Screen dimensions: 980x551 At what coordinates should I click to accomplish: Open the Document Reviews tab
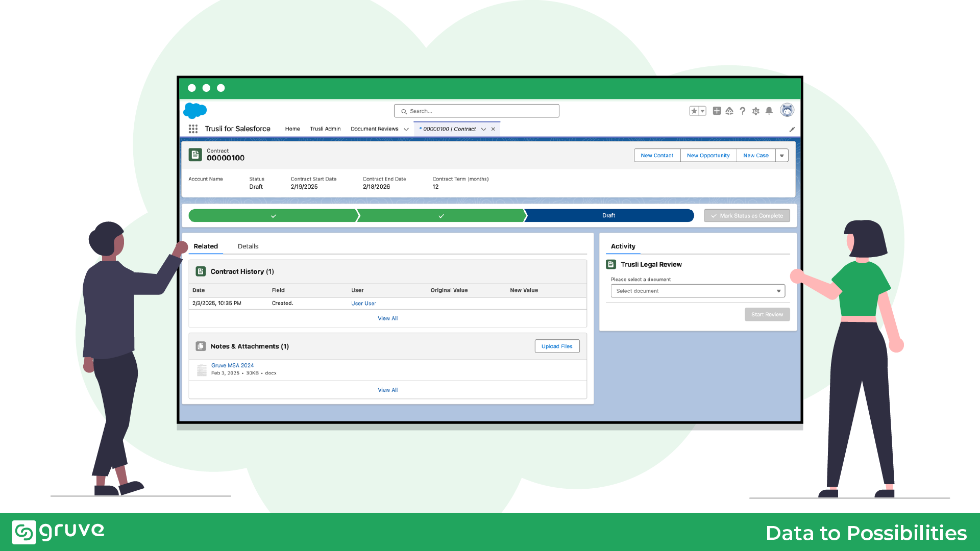374,129
